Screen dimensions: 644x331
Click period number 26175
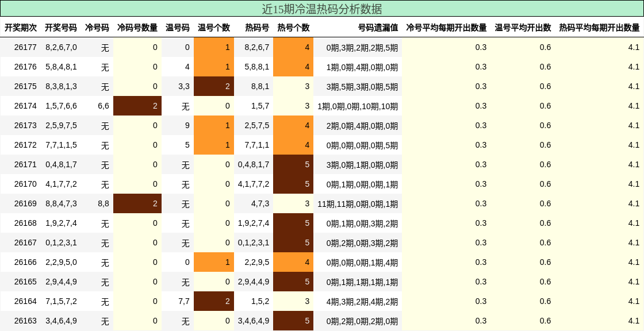pyautogui.click(x=25, y=86)
